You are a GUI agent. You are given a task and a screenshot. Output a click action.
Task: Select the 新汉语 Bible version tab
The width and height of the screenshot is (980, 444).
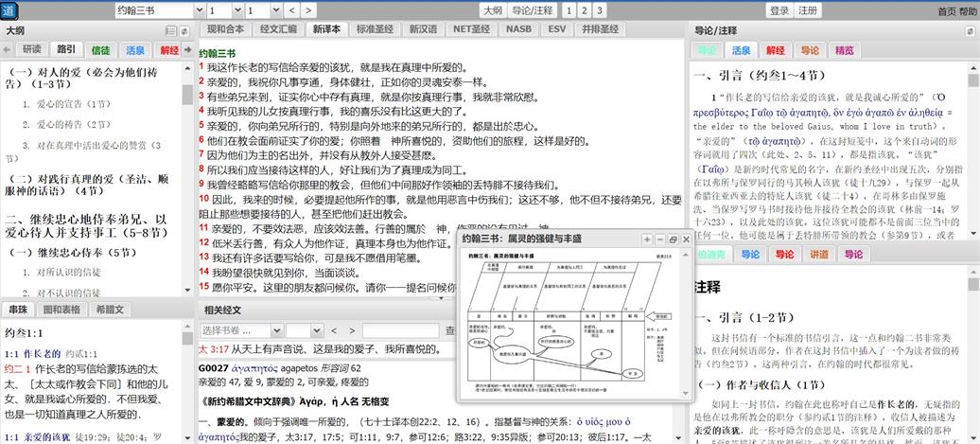[423, 29]
